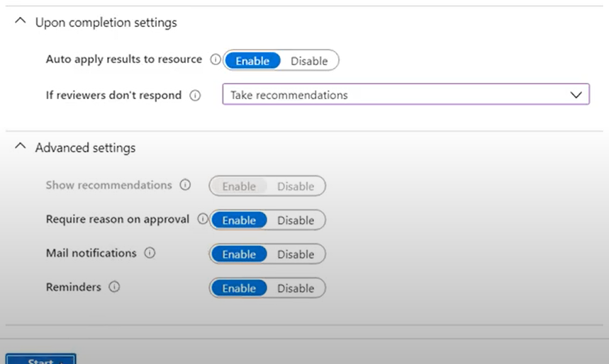The height and width of the screenshot is (364, 609).
Task: Disable Require reason on approval
Action: click(x=296, y=220)
